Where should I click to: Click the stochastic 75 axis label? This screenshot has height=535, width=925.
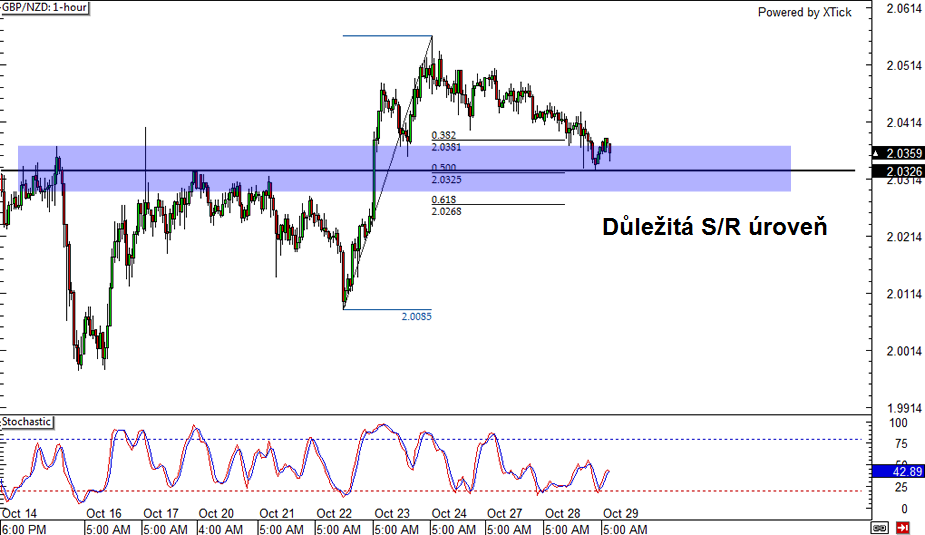click(901, 444)
